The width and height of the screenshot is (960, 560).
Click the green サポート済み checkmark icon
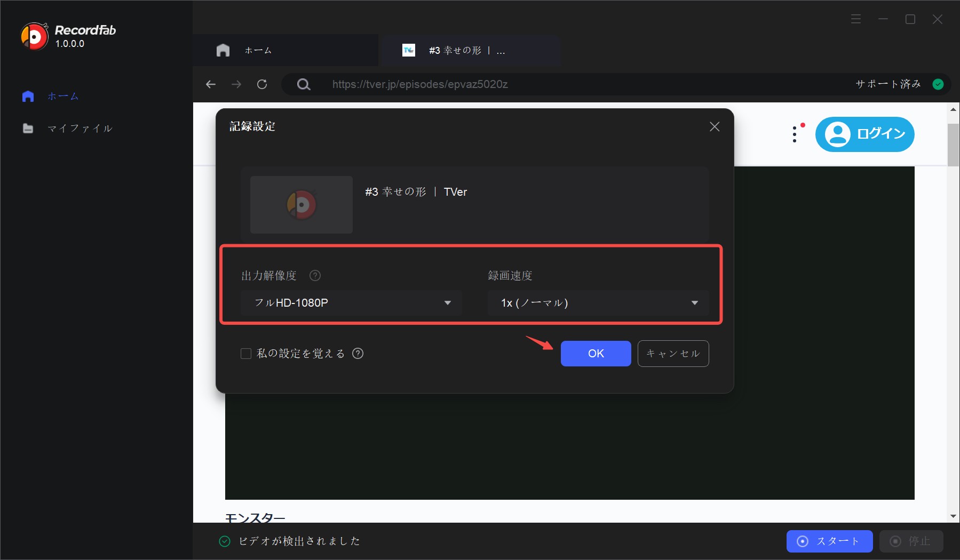pos(938,84)
